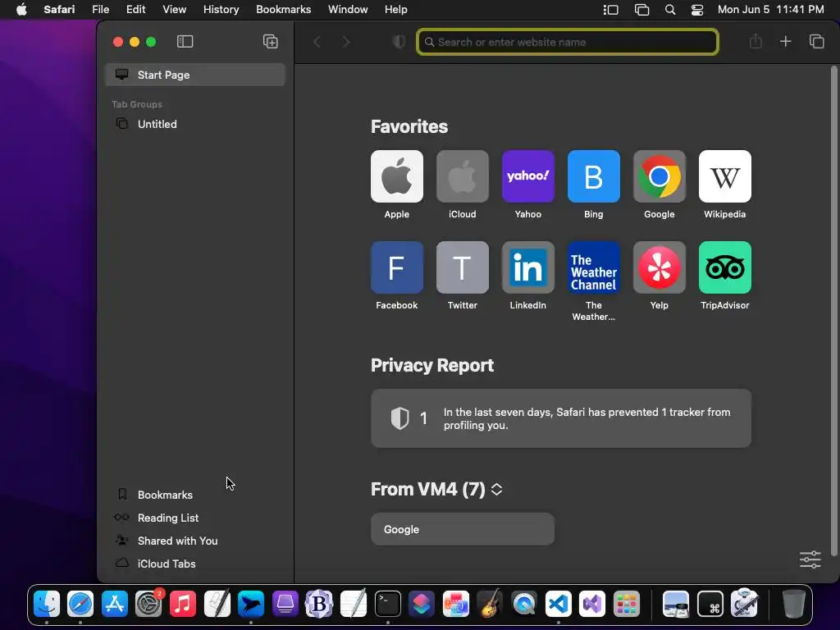Viewport: 840px width, 630px height.
Task: Open System Preferences in the Dock
Action: tap(148, 604)
